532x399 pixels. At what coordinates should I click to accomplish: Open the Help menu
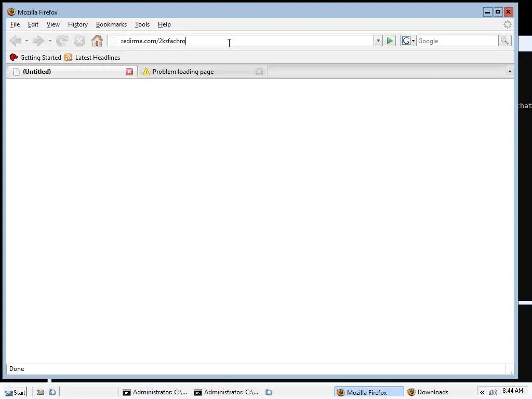point(164,24)
